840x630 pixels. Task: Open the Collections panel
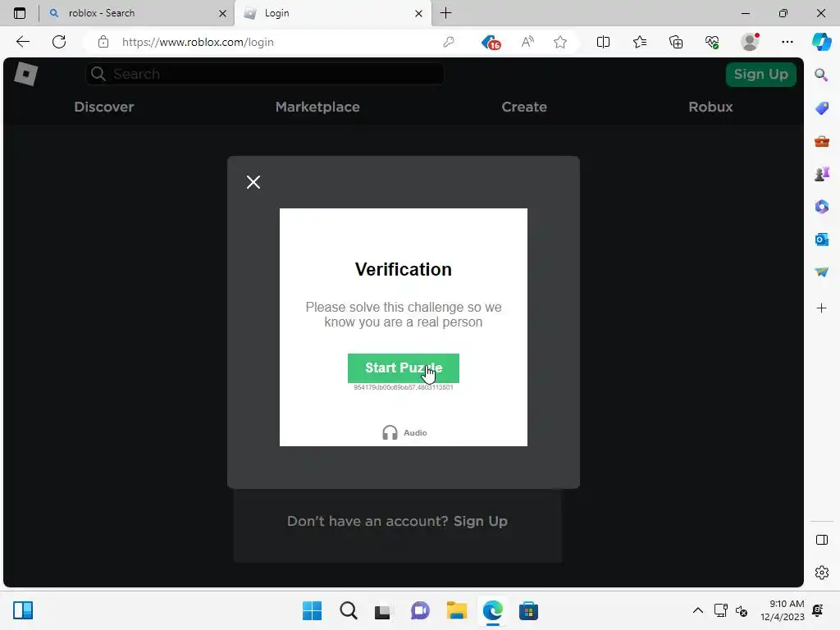(676, 42)
